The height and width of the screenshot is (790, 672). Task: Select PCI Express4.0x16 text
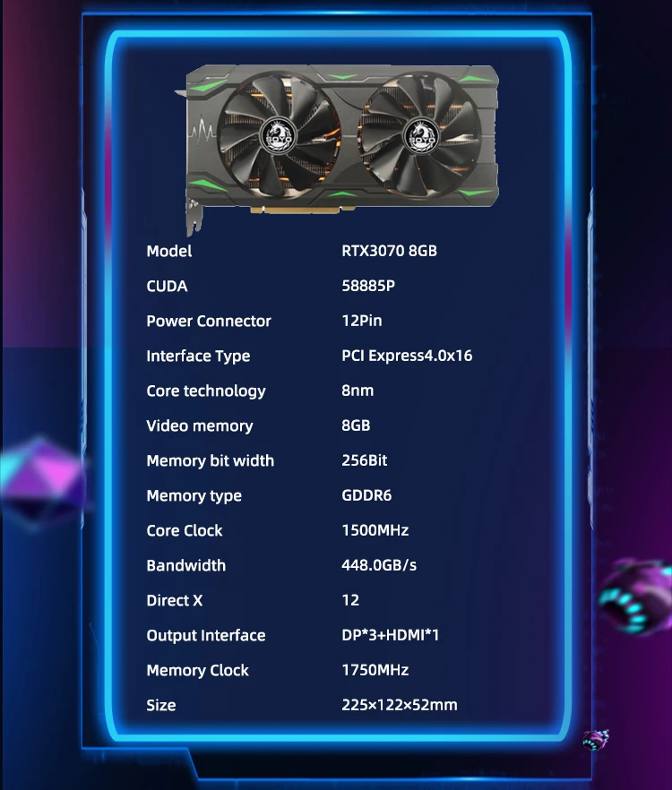407,356
